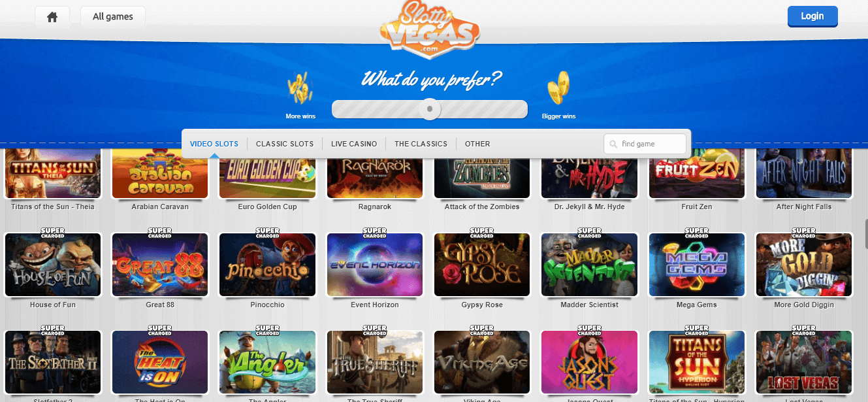Launch the Gypsy Rose slot
Image resolution: width=868 pixels, height=402 pixels.
click(x=483, y=264)
